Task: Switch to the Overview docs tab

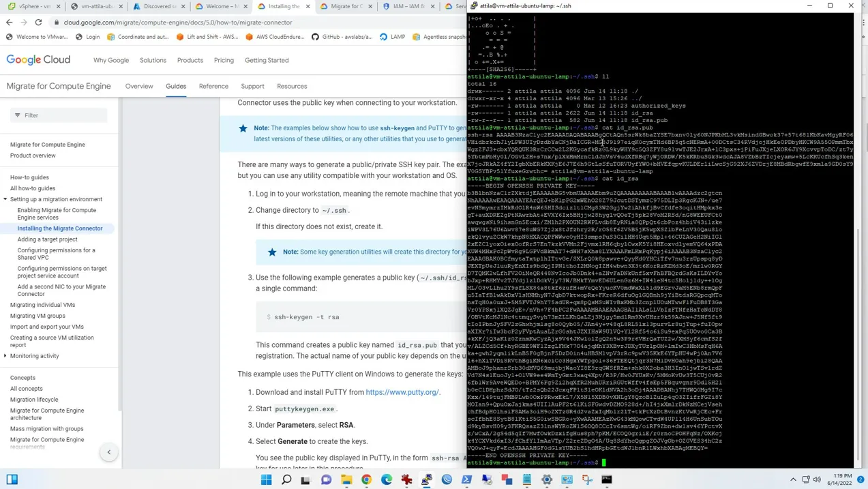Action: 139,87
